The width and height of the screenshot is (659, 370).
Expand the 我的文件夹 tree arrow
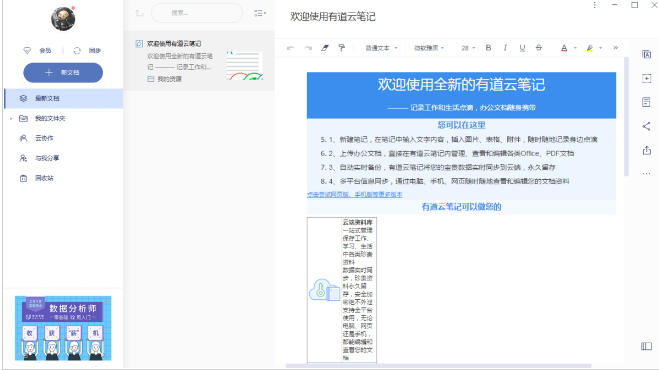point(11,119)
